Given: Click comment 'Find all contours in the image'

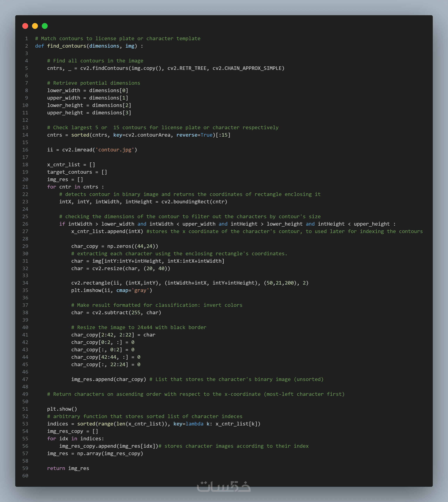Looking at the screenshot, I should point(95,61).
